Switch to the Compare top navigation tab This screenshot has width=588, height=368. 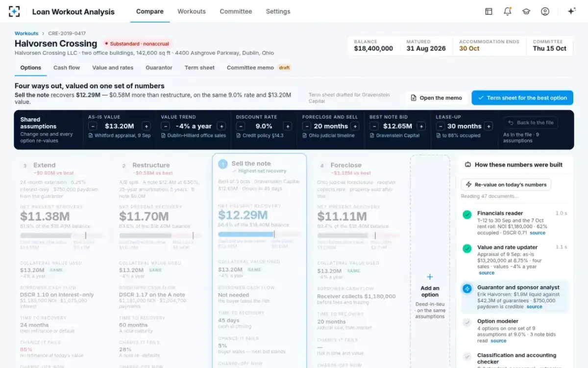coord(150,11)
